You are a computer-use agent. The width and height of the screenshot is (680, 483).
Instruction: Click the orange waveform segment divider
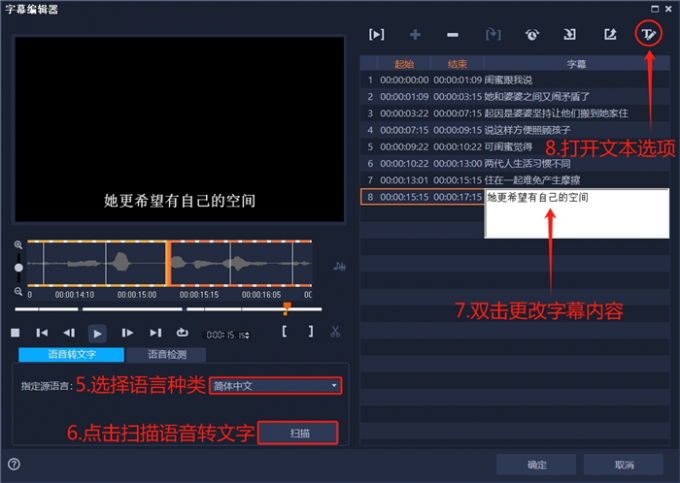(168, 264)
